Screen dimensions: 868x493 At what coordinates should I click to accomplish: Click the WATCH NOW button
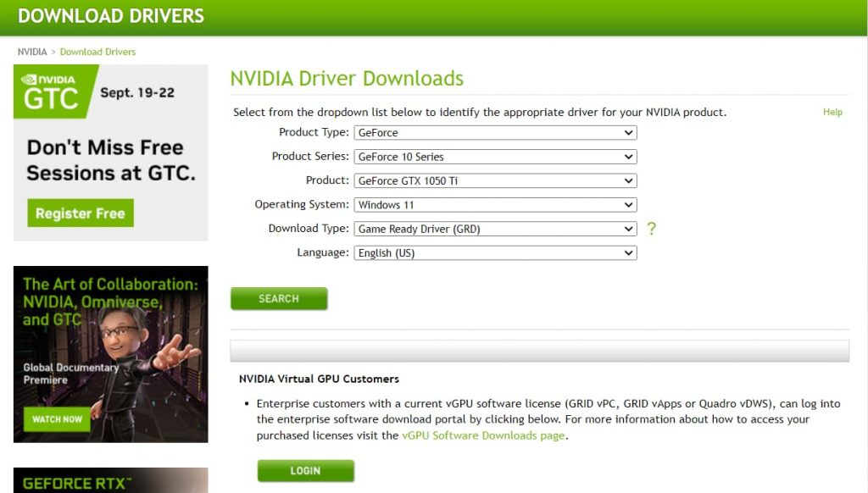tap(57, 419)
